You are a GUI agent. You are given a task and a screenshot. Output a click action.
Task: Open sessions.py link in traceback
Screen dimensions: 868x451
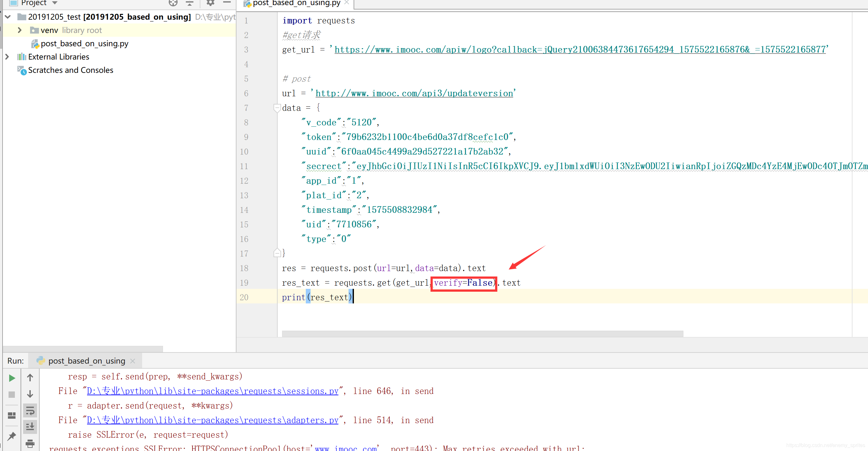[x=213, y=391]
